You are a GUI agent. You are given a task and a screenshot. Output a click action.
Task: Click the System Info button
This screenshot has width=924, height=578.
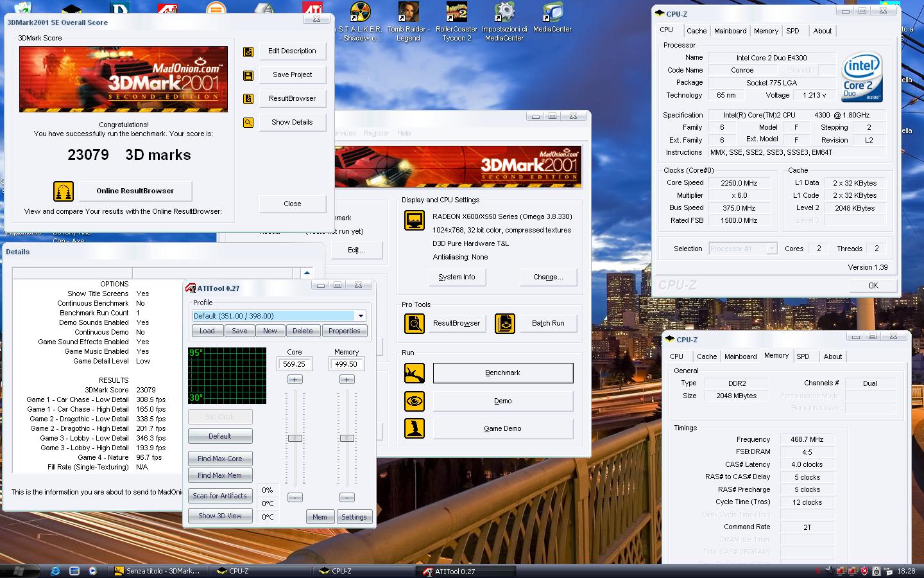pyautogui.click(x=457, y=277)
